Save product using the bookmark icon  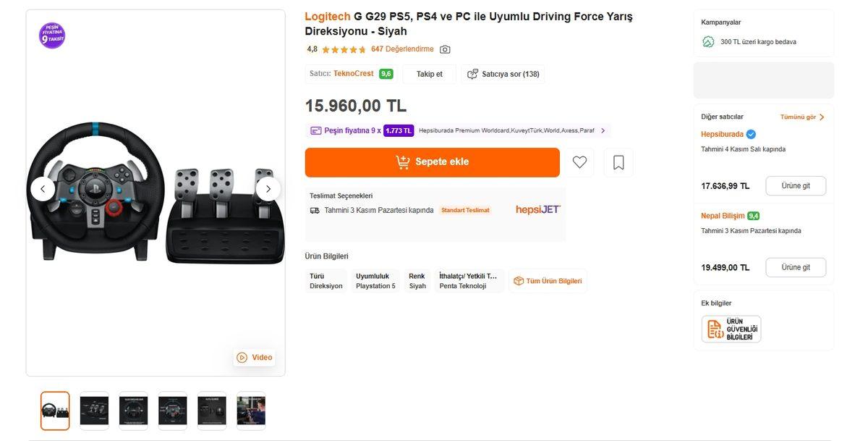618,162
